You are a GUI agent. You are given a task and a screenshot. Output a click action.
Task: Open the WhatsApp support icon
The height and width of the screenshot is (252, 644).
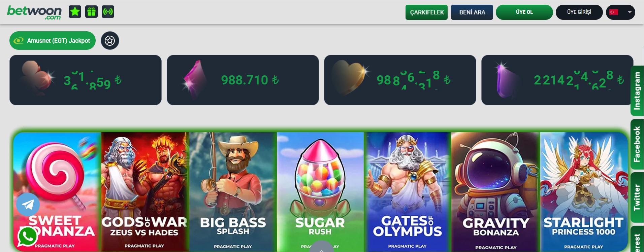click(x=27, y=237)
